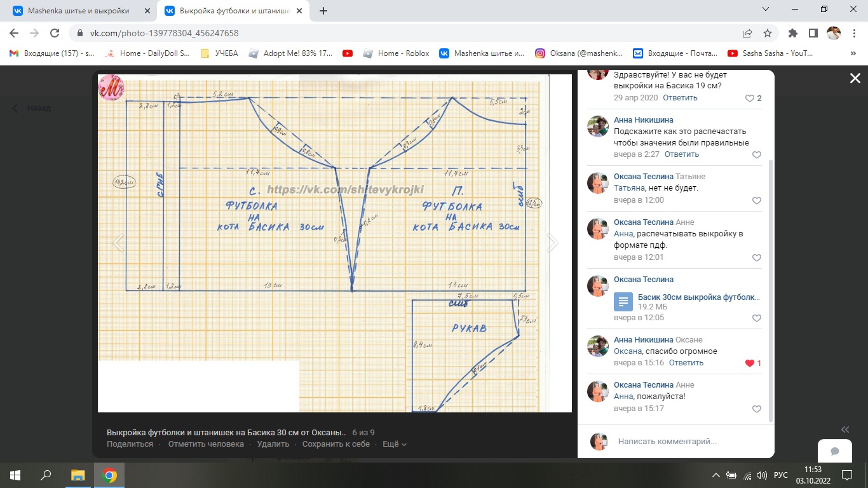
Task: Open the Sasha Sasha YouTube bookmark
Action: (x=771, y=53)
